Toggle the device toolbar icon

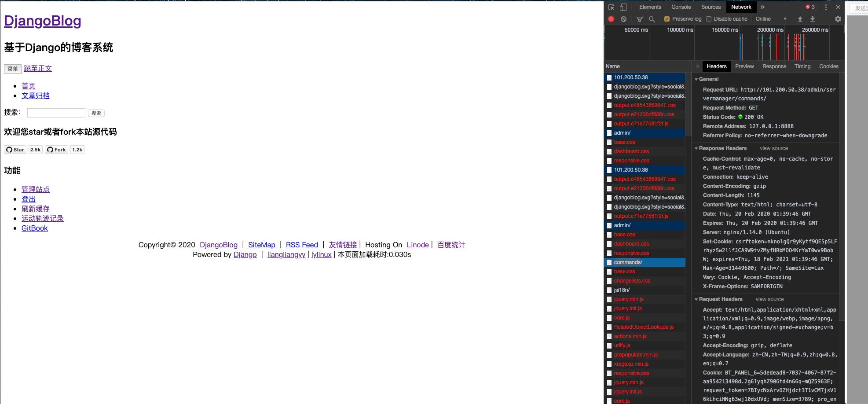point(623,7)
